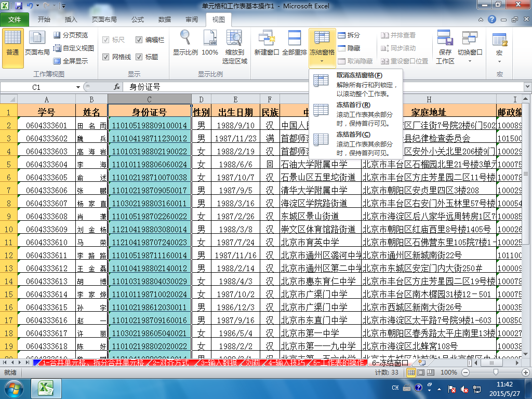532x399 pixels.
Task: Open Page Break Preview (分页预览)
Action: [x=71, y=35]
